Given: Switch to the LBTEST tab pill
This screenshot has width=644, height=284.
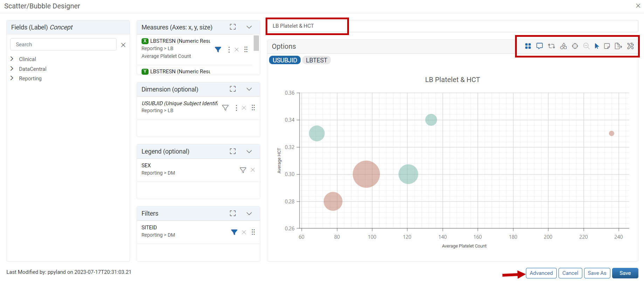Looking at the screenshot, I should (316, 60).
